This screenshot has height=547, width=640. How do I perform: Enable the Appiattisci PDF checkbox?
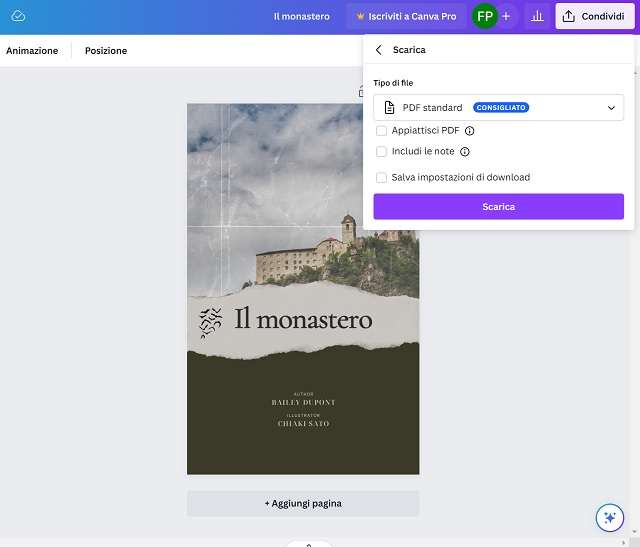tap(381, 131)
